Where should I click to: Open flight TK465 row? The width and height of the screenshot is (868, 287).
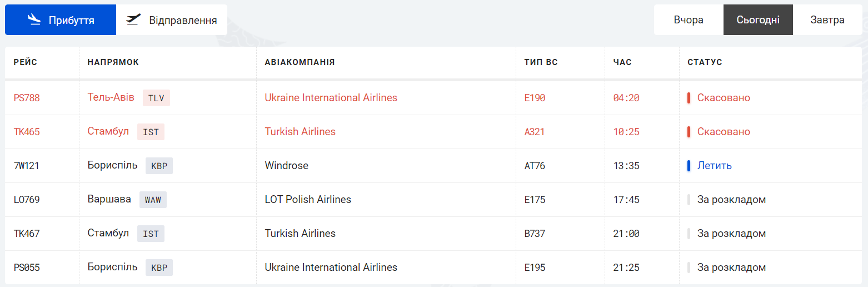[27, 132]
